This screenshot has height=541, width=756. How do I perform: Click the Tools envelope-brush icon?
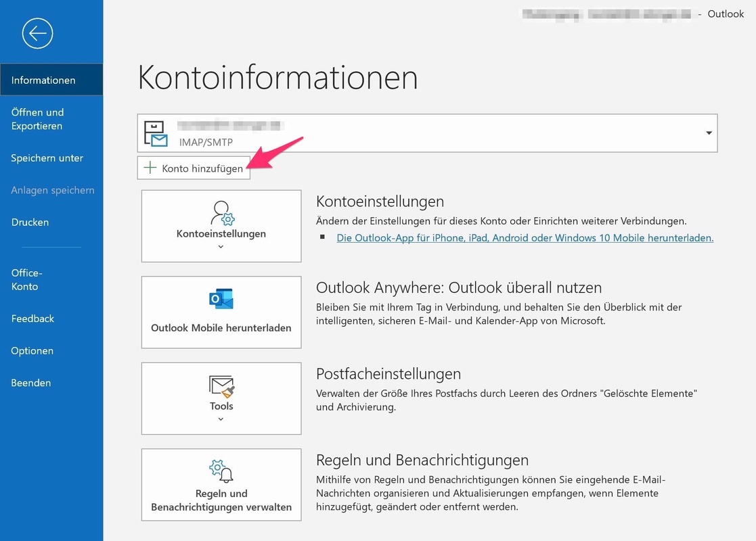(221, 386)
